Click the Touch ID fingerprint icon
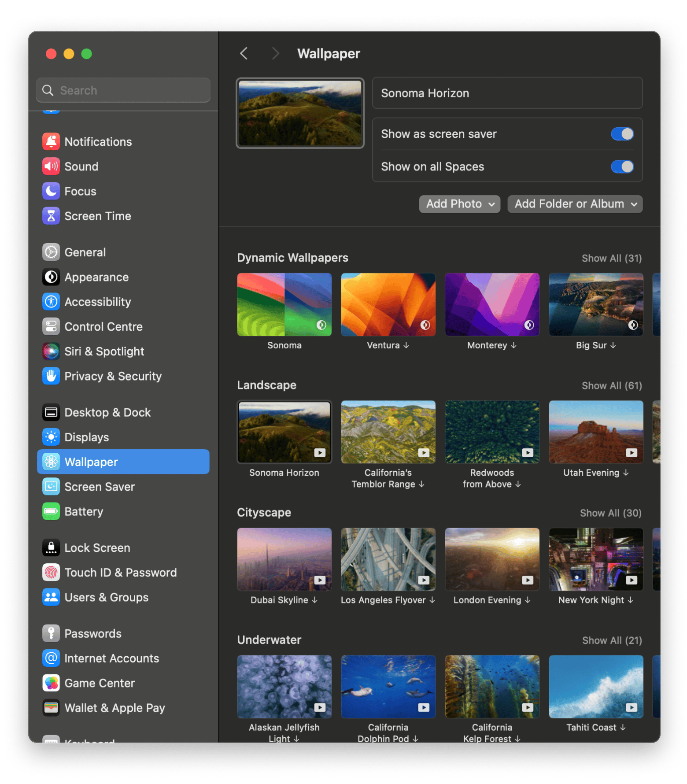 coord(51,573)
